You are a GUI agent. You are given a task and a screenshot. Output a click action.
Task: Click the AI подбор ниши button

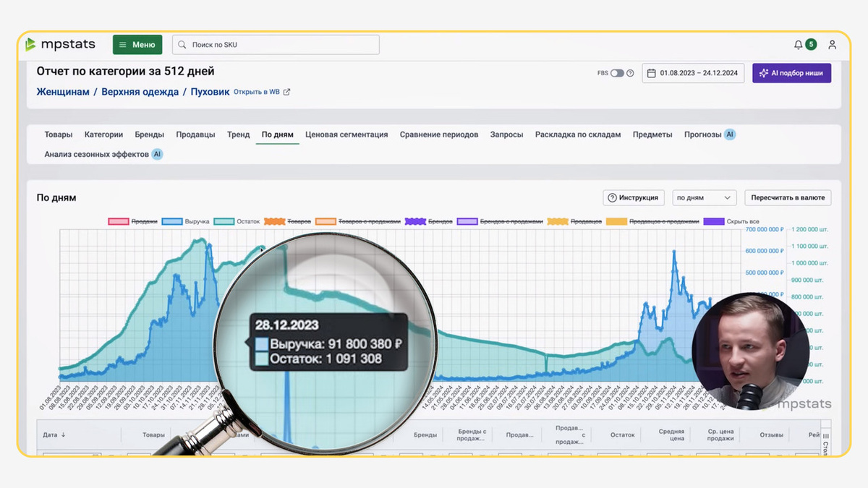coord(791,73)
